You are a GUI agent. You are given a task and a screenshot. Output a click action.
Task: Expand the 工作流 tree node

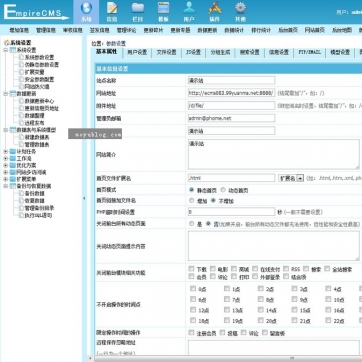6,159
